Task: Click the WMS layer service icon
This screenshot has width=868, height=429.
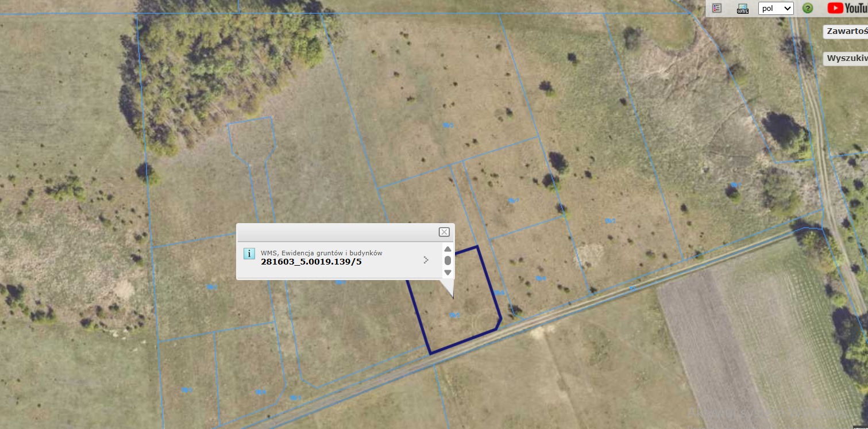Action: point(743,8)
